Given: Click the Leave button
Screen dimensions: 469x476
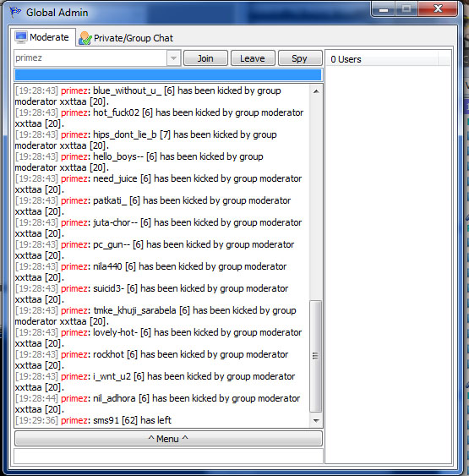Looking at the screenshot, I should coord(253,58).
